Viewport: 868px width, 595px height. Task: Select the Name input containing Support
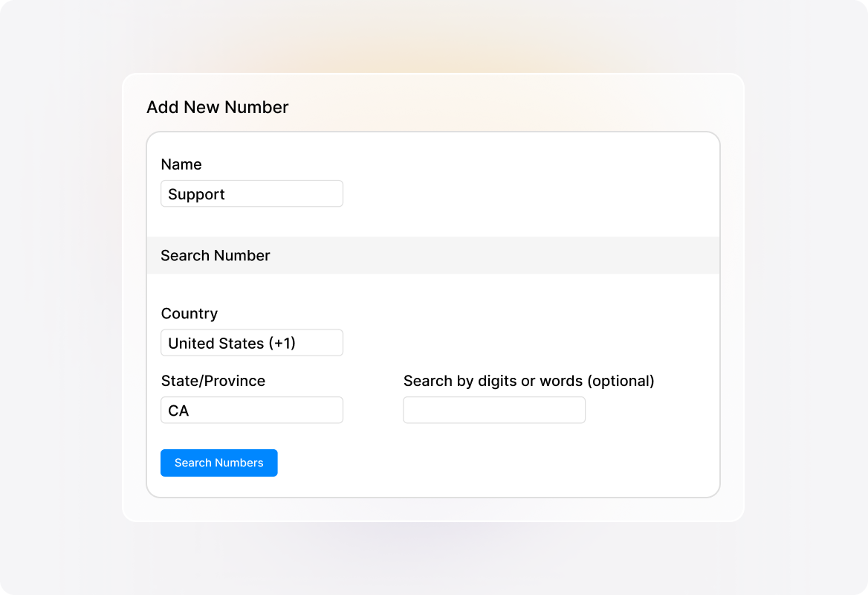251,193
